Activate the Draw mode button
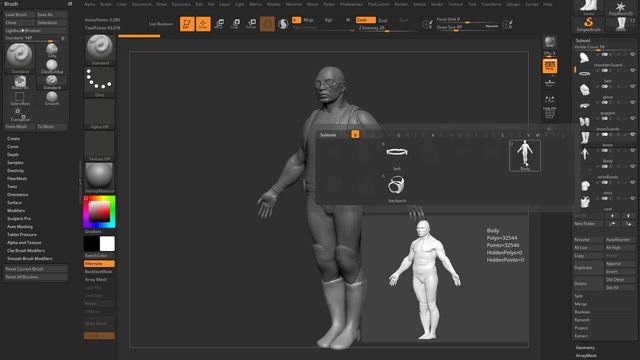 pyautogui.click(x=203, y=24)
